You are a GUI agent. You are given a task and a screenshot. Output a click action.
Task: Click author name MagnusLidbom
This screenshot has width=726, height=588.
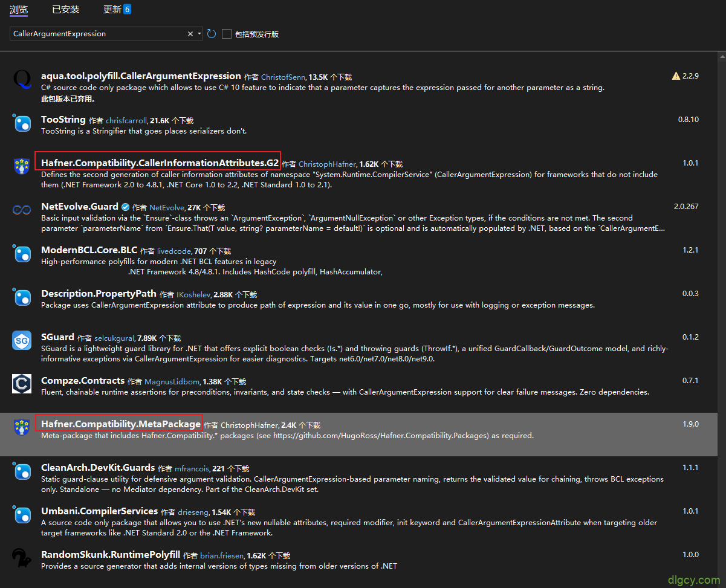pos(172,382)
